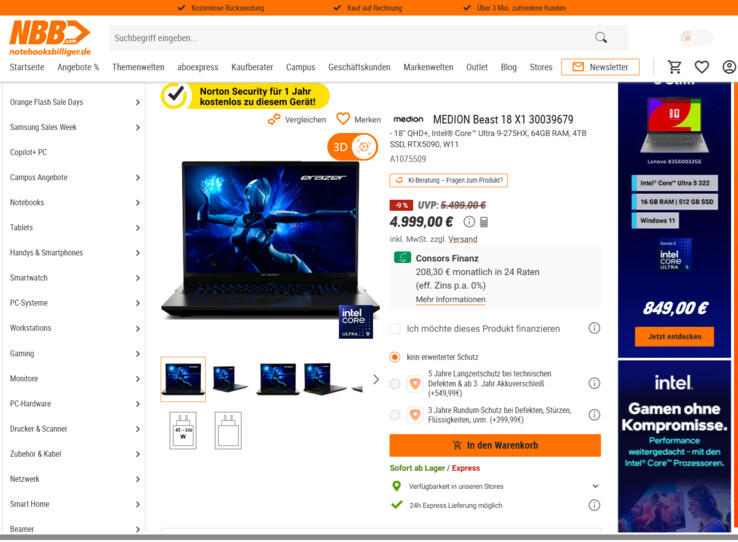Select the second product thumbnail
738x542 pixels.
[x=230, y=379]
